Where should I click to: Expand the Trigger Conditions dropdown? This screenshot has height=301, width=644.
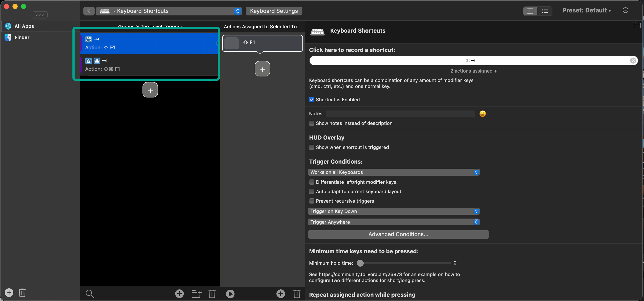[x=393, y=172]
